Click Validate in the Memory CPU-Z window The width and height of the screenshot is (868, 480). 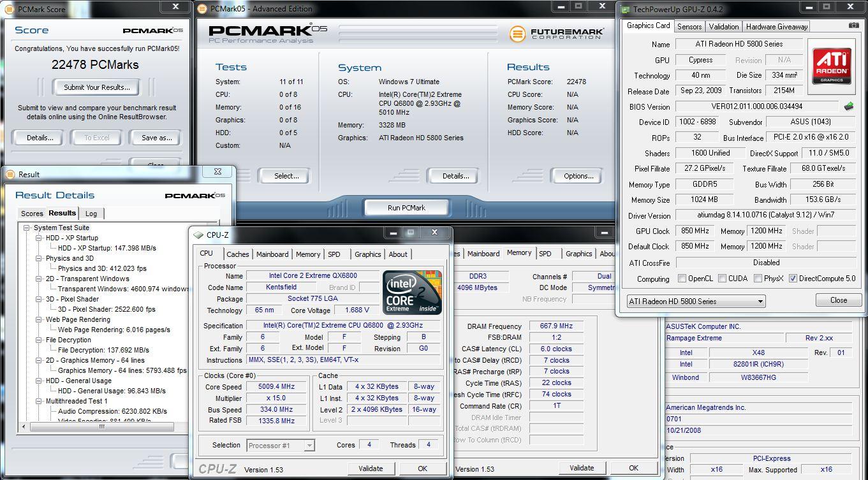(x=581, y=468)
